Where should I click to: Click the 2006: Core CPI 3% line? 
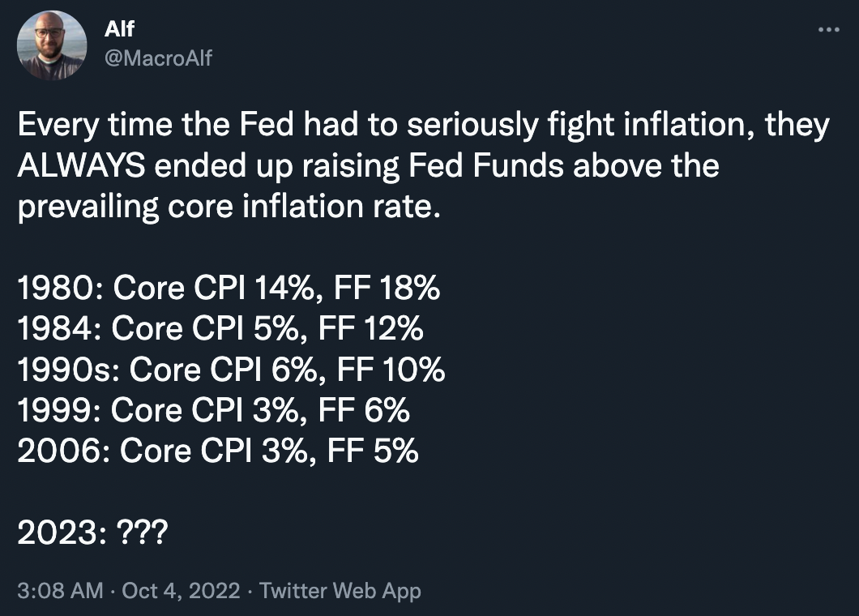(217, 451)
